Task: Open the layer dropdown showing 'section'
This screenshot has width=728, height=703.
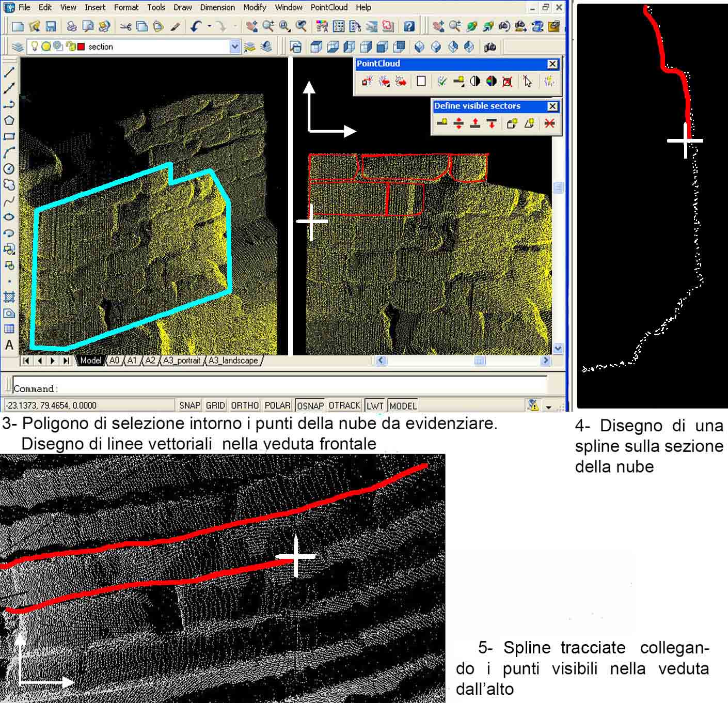Action: pos(235,46)
